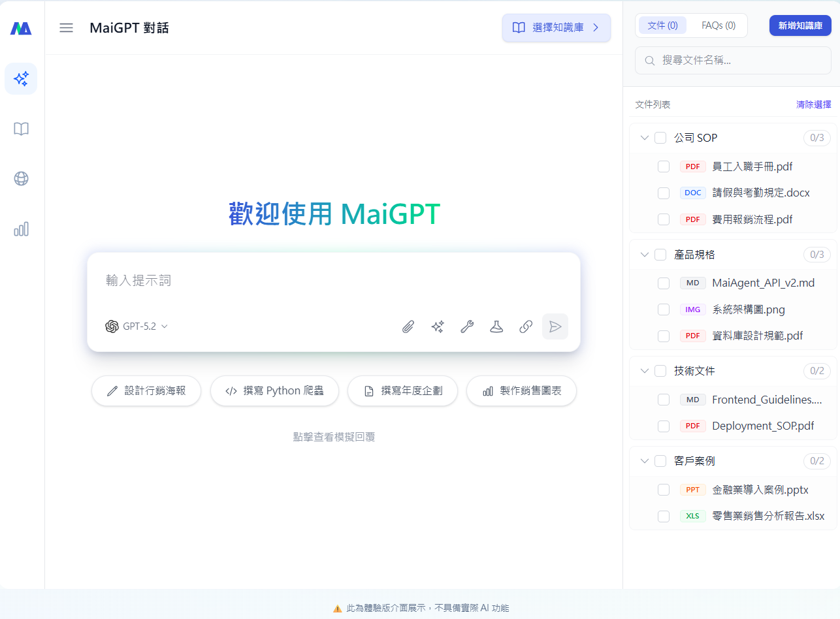Screen dimensions: 840x619
Task: Check the MaiAgent_API_v2.md checkbox
Action: [664, 283]
